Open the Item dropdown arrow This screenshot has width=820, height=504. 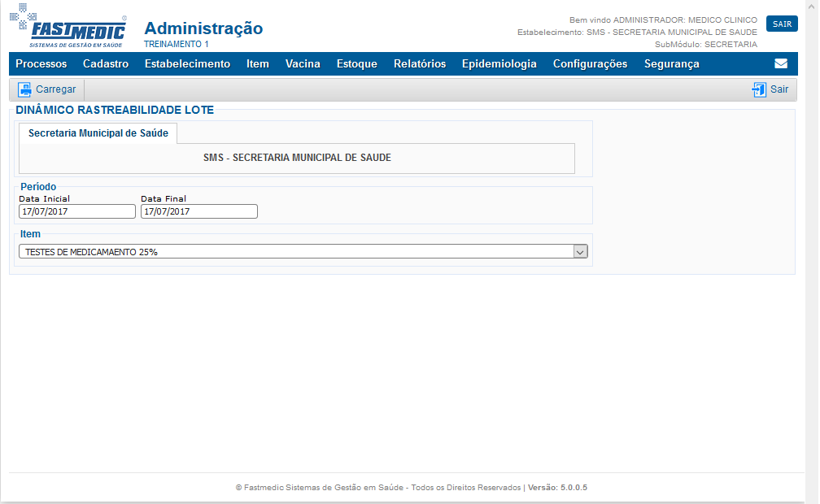pos(580,252)
